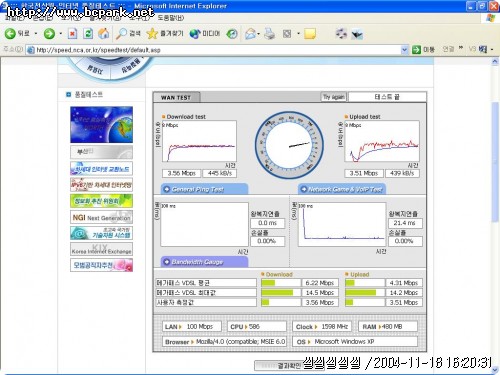Open the Bandwidth Gauge section header

[x=204, y=262]
